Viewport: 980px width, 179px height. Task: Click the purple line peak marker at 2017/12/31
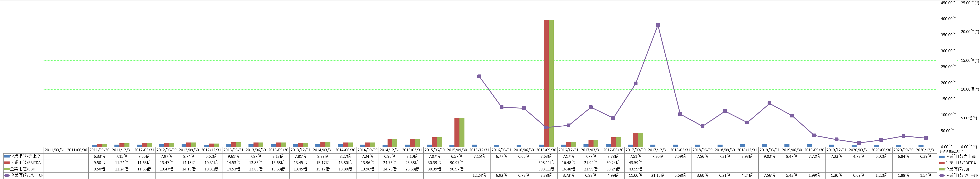(658, 25)
